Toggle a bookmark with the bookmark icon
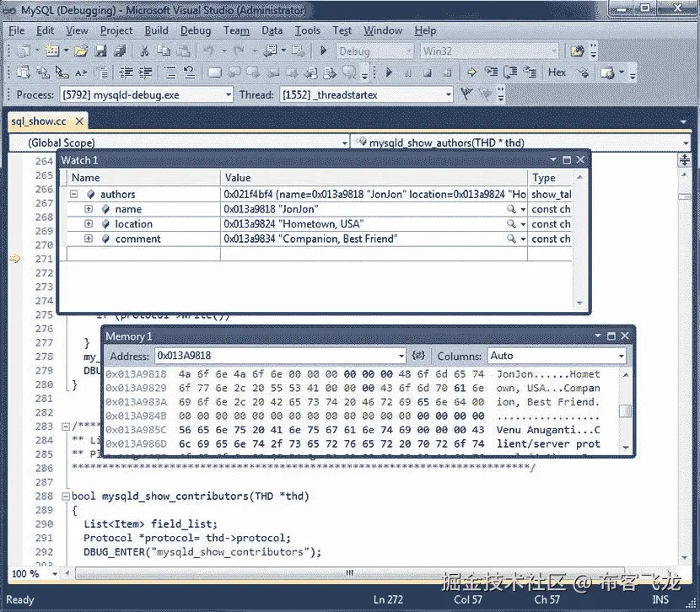The height and width of the screenshot is (612, 700). (214, 72)
